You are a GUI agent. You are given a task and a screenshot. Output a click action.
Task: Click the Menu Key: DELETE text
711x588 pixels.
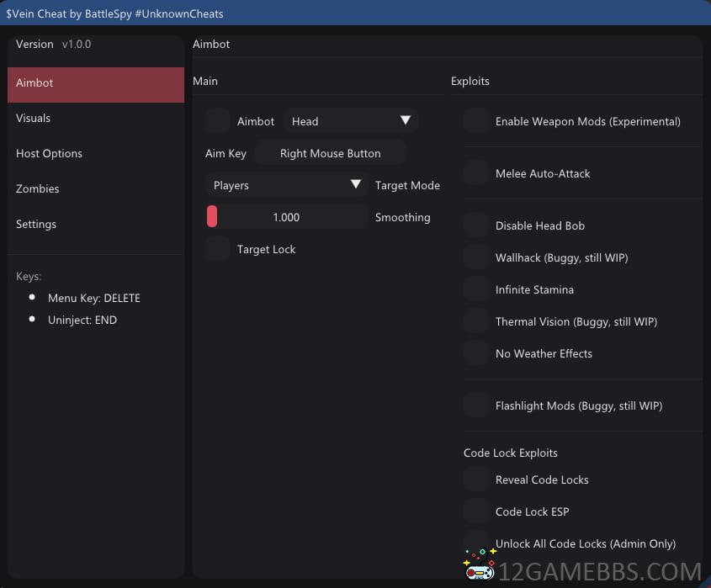click(94, 298)
